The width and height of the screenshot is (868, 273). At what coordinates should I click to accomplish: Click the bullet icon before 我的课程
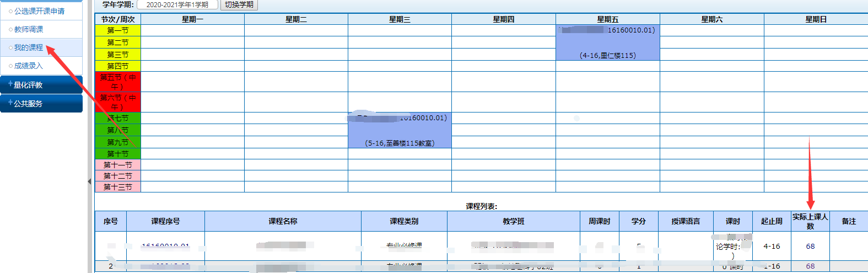[x=10, y=48]
